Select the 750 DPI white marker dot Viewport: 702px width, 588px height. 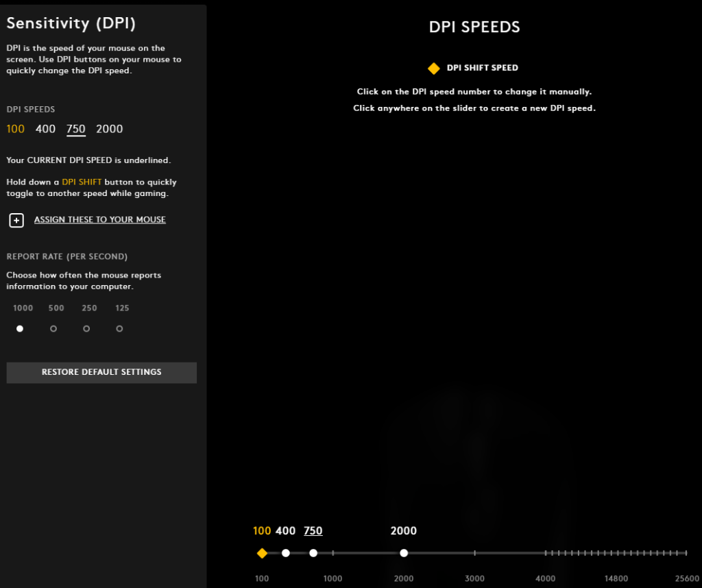pyautogui.click(x=313, y=552)
